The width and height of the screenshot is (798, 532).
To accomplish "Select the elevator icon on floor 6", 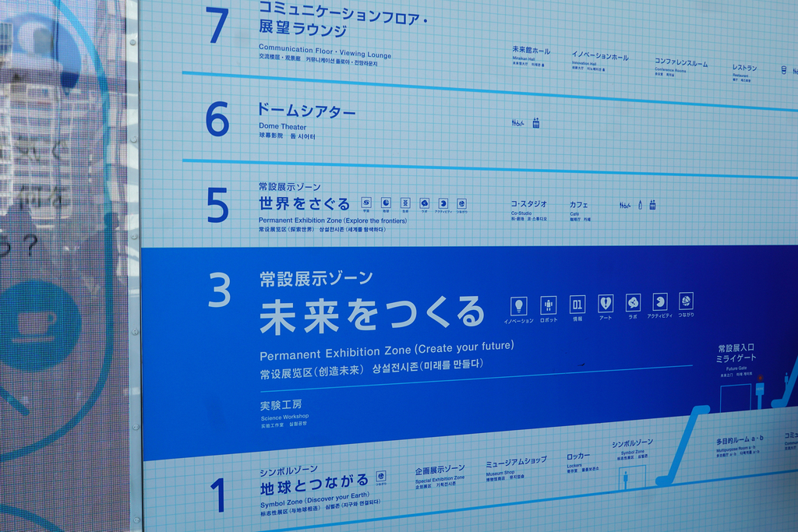I will [536, 123].
